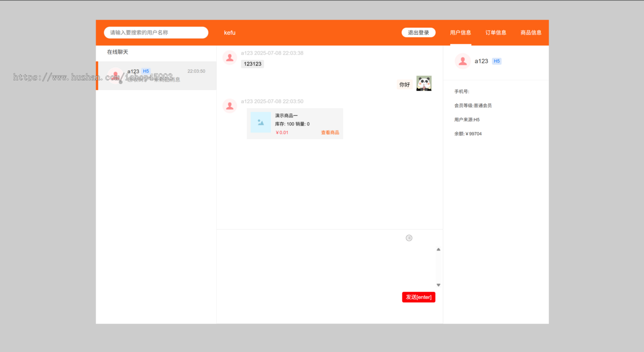644x352 pixels.
Task: Select the a123 conversation in chat list
Action: [156, 76]
